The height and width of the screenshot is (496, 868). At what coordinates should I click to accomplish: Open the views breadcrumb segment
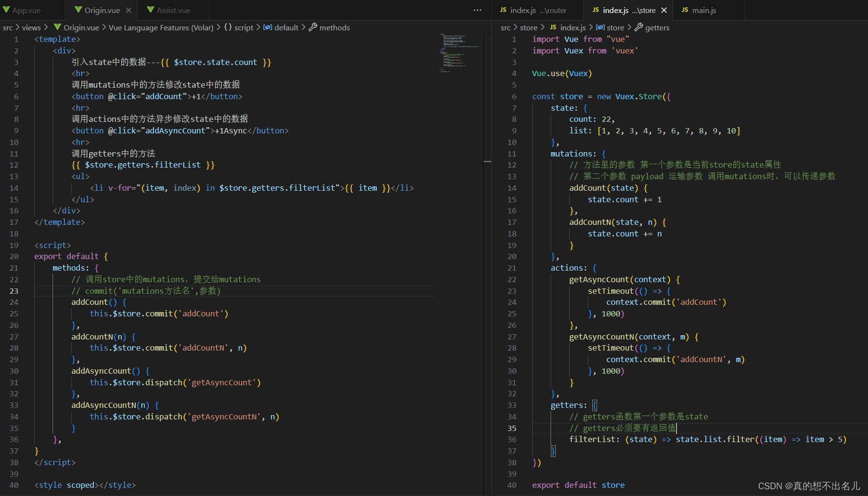[x=31, y=27]
